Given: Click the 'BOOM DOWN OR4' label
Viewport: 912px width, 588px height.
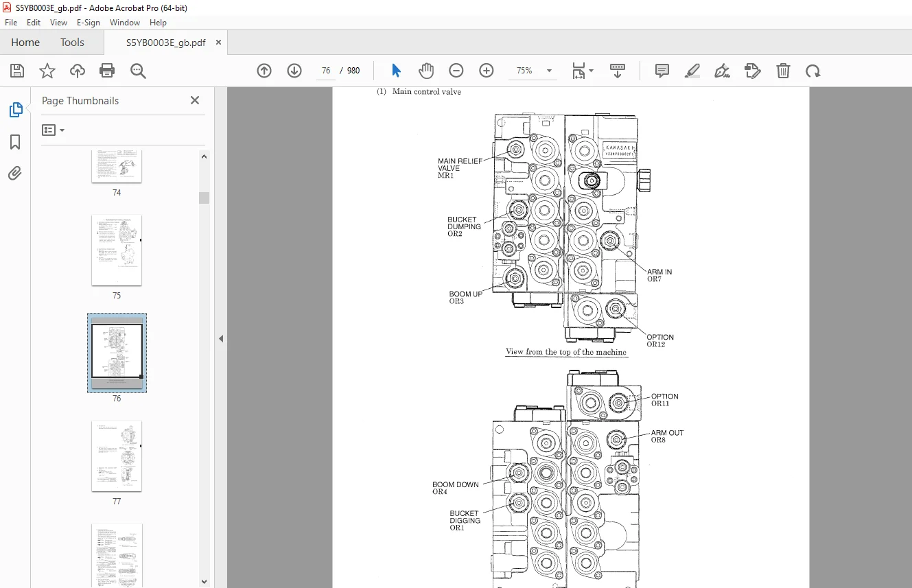Looking at the screenshot, I should tap(456, 488).
